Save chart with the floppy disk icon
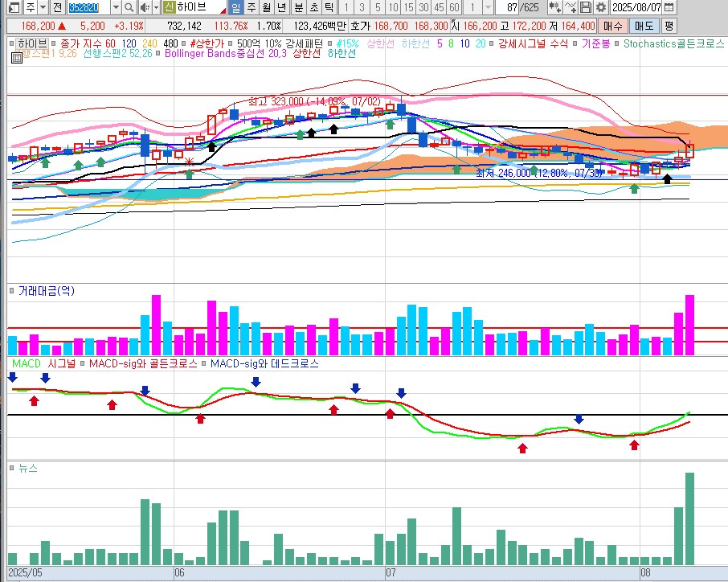 click(x=586, y=7)
